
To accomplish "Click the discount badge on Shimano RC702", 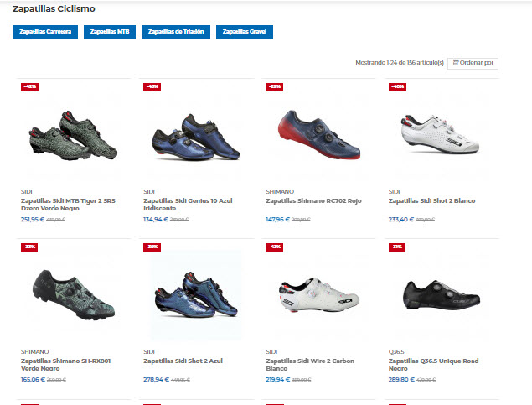I will coord(275,87).
